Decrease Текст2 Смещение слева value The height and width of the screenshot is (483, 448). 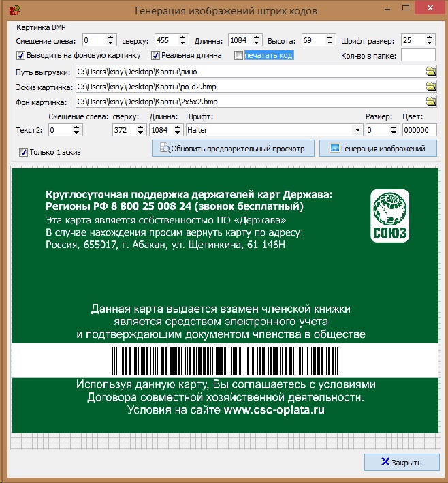pos(76,133)
